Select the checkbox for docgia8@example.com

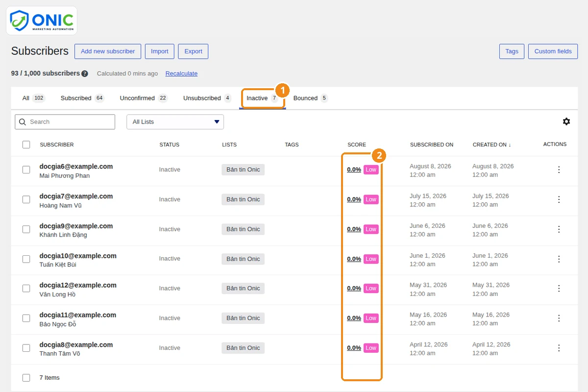click(26, 348)
